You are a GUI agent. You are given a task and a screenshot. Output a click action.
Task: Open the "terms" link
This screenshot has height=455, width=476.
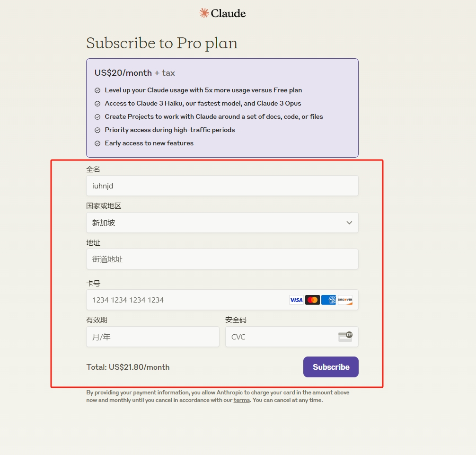point(241,400)
